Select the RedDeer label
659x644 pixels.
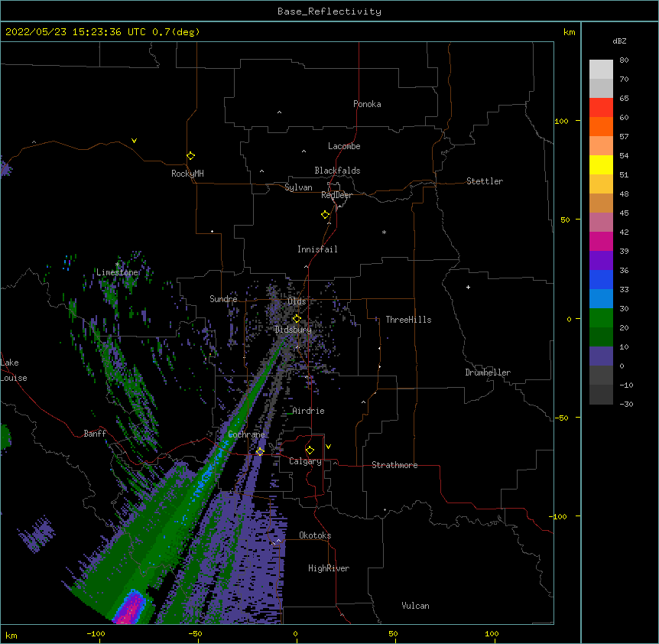(x=336, y=195)
